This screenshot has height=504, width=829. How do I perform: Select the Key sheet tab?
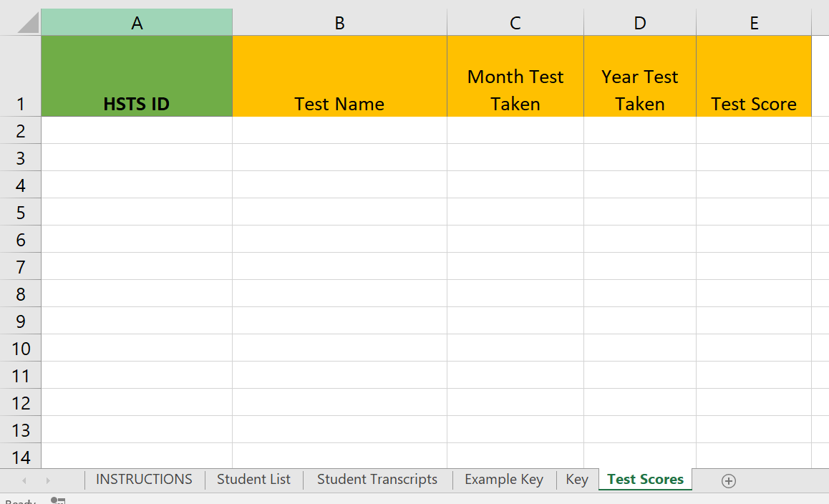coord(576,480)
